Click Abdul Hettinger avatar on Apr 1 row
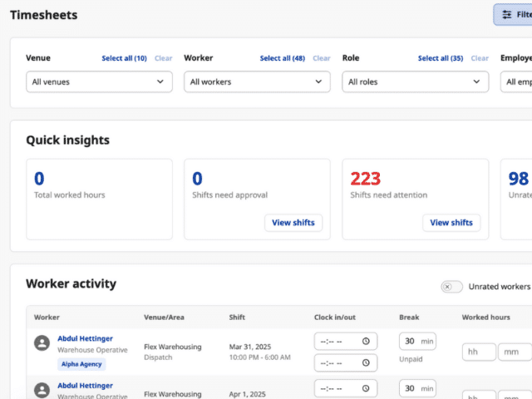 pyautogui.click(x=42, y=390)
